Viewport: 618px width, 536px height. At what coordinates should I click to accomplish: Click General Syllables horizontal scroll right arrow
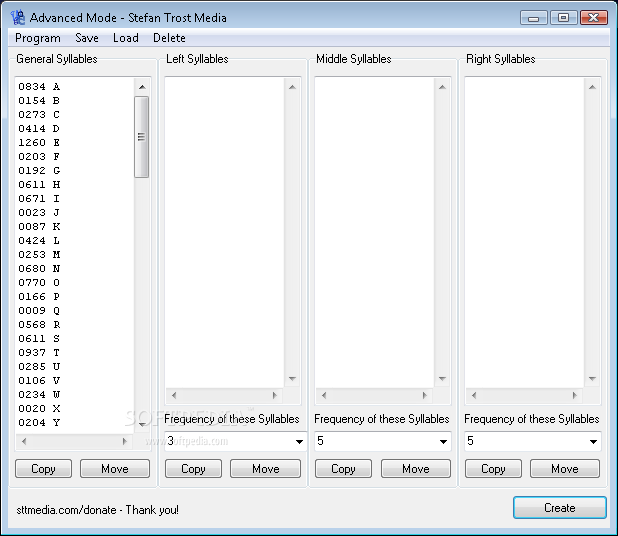(x=125, y=441)
